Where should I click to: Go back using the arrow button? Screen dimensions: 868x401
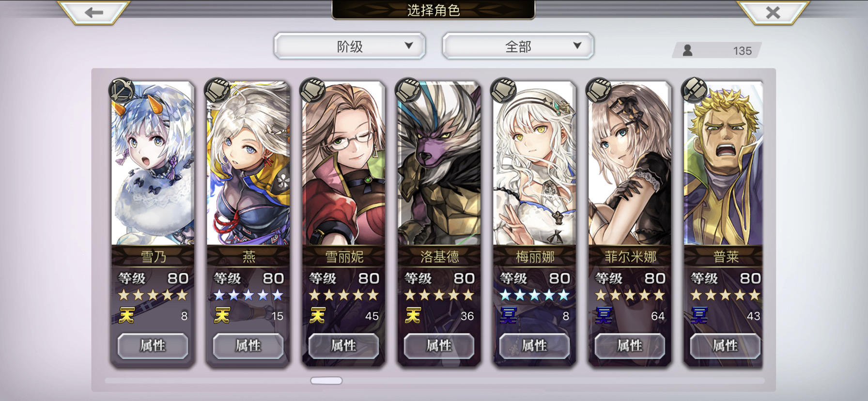(x=93, y=12)
